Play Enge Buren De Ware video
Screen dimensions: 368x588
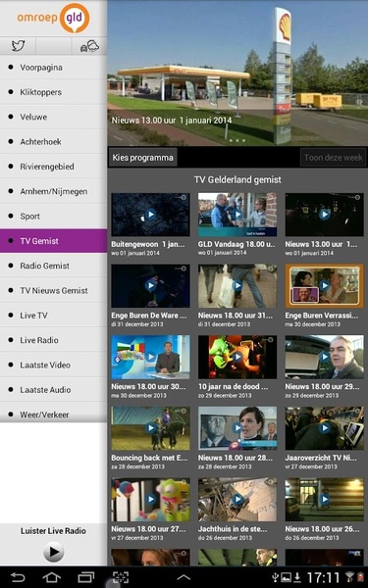[x=150, y=286]
